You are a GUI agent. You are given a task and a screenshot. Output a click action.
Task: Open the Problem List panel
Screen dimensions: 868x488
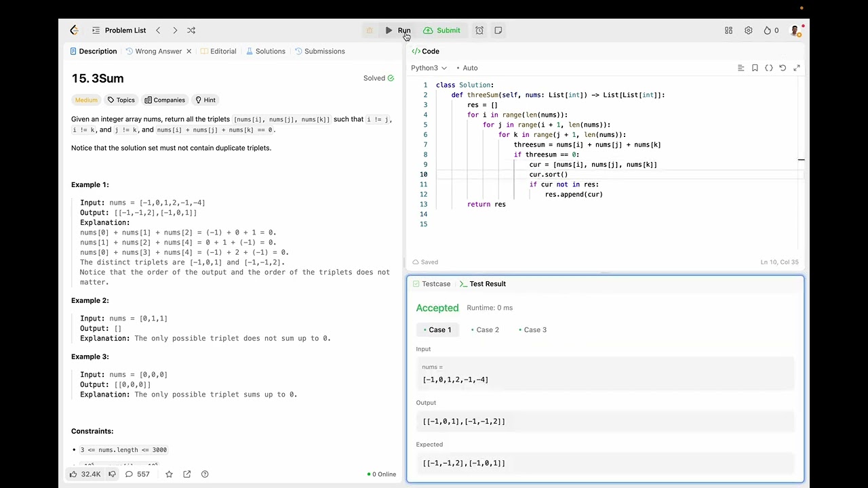(x=119, y=30)
